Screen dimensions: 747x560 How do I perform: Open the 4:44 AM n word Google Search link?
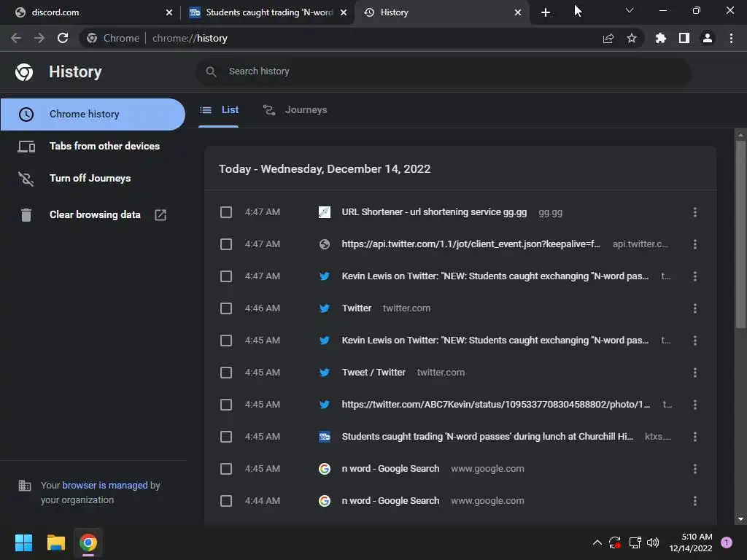(x=390, y=501)
